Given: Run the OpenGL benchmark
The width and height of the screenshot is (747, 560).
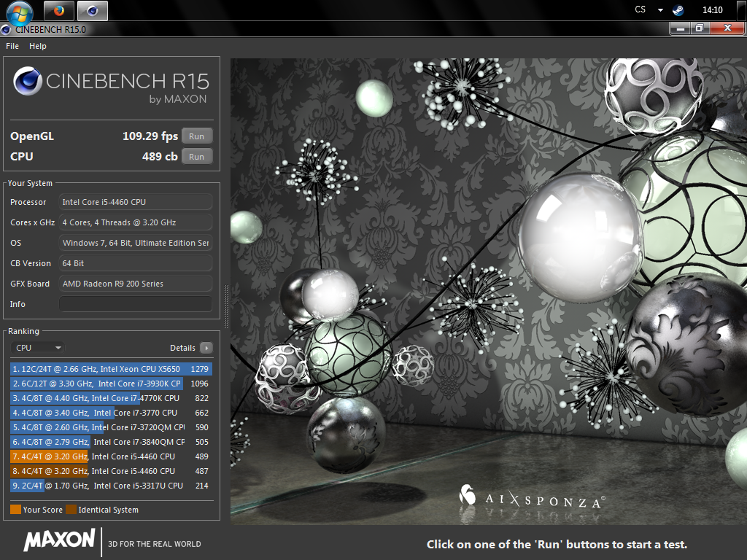Looking at the screenshot, I should tap(197, 136).
